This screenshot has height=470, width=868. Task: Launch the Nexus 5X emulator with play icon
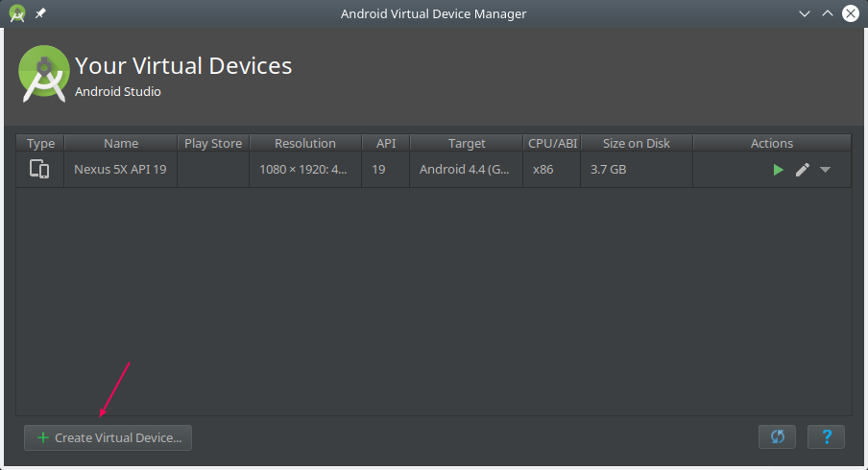[x=778, y=170]
